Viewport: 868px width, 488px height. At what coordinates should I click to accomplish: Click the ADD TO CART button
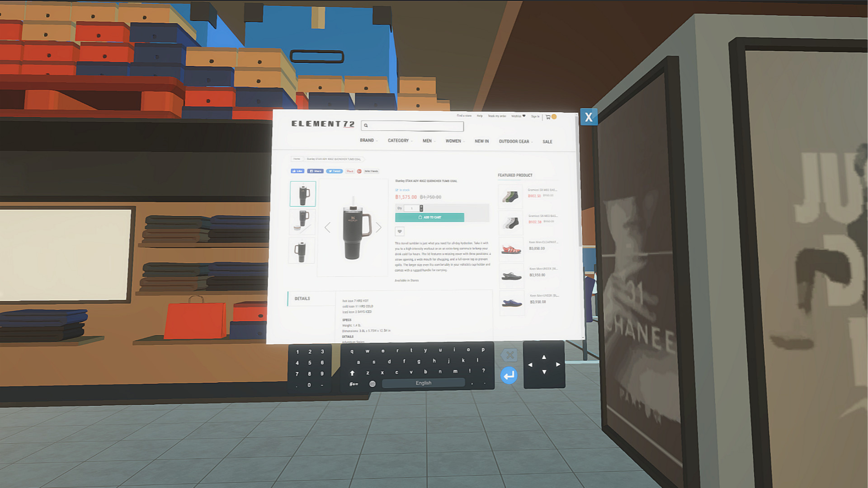click(x=429, y=217)
